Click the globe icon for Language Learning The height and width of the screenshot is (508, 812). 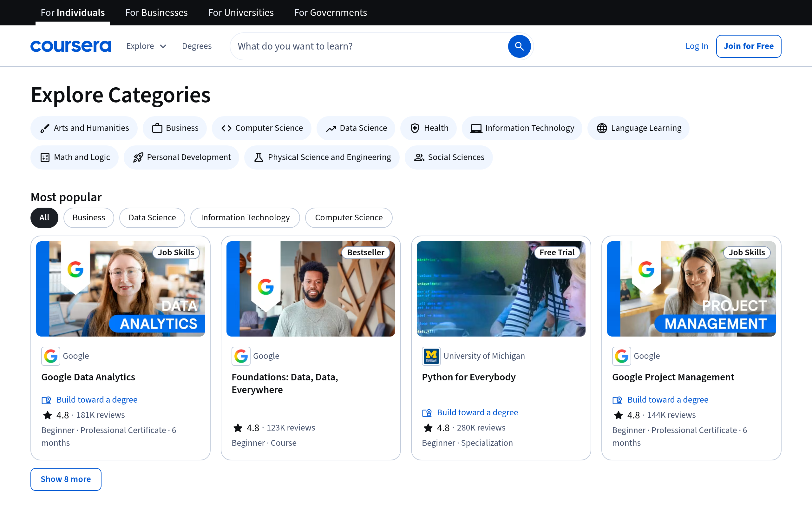(x=602, y=128)
